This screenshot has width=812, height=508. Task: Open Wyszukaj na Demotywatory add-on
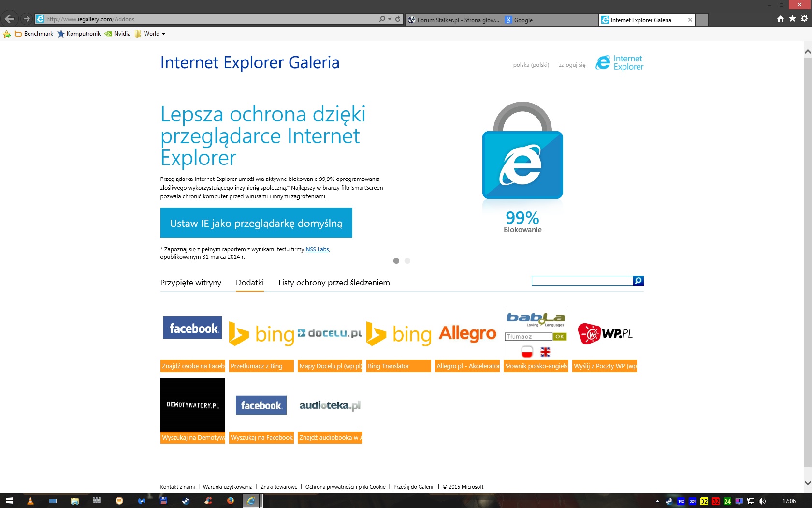coord(193,410)
